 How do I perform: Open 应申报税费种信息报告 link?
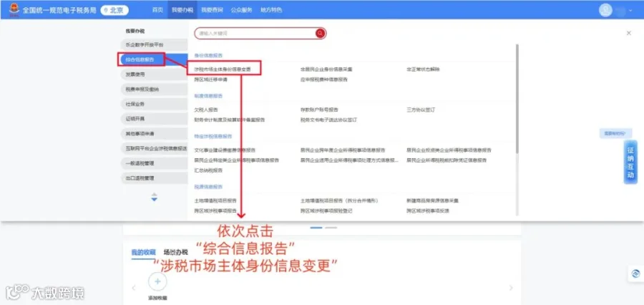323,79
